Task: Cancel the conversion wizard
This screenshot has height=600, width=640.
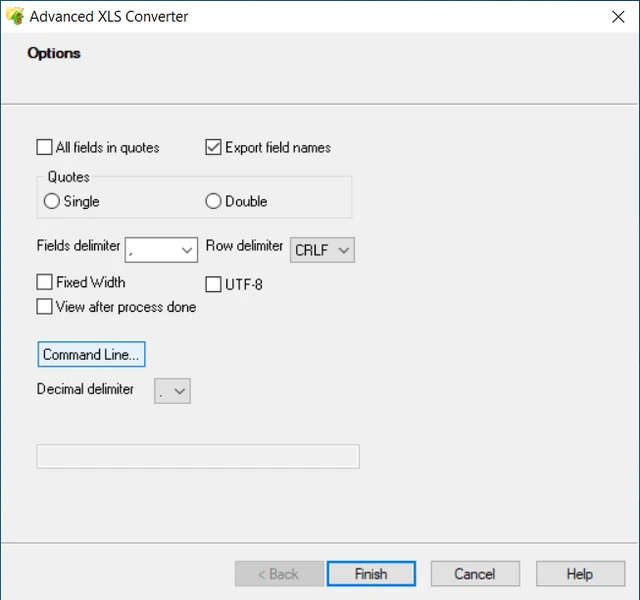Action: [x=475, y=574]
